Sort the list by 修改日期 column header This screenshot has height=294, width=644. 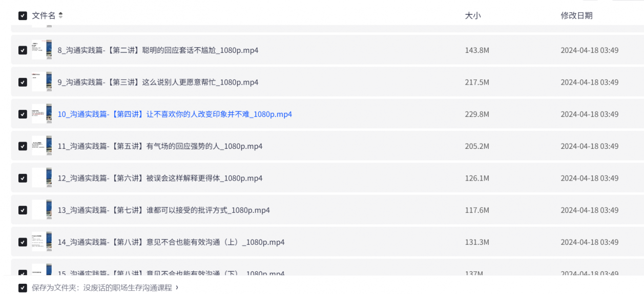[x=576, y=16]
